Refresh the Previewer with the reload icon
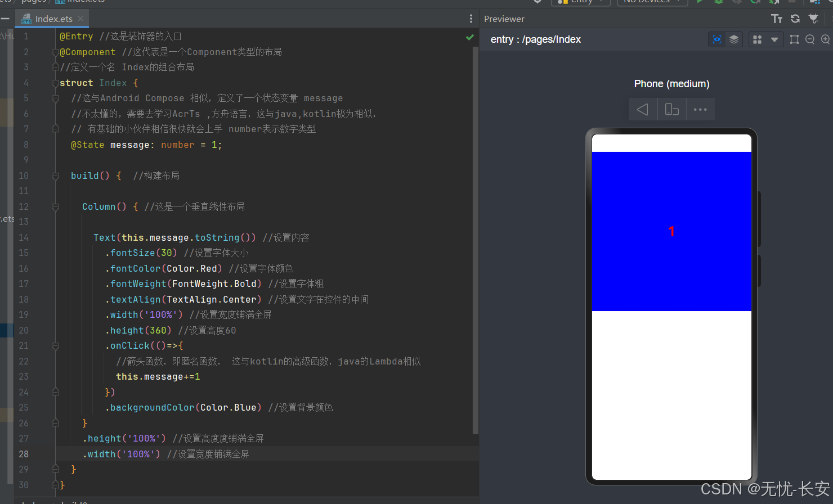The width and height of the screenshot is (833, 504). pos(795,19)
